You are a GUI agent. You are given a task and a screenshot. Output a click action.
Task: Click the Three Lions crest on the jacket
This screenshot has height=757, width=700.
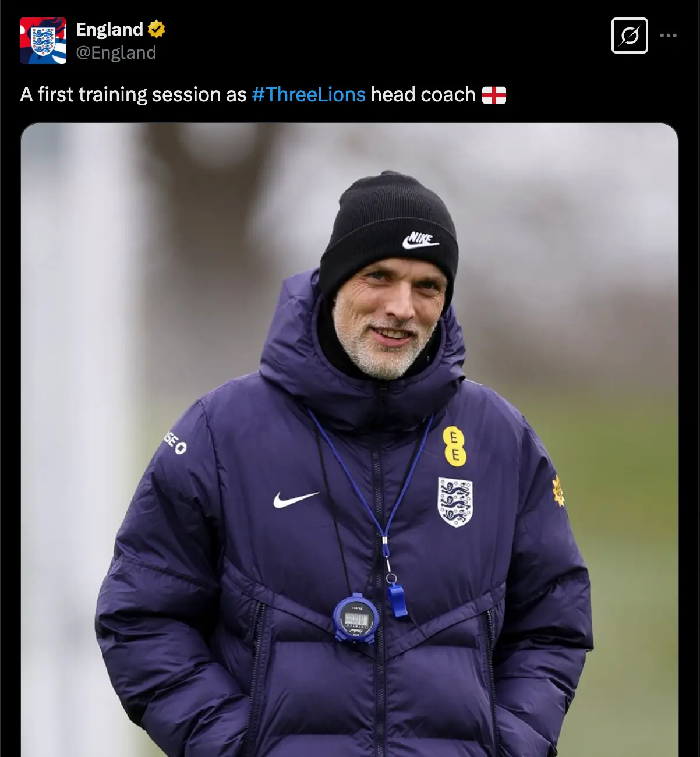455,502
